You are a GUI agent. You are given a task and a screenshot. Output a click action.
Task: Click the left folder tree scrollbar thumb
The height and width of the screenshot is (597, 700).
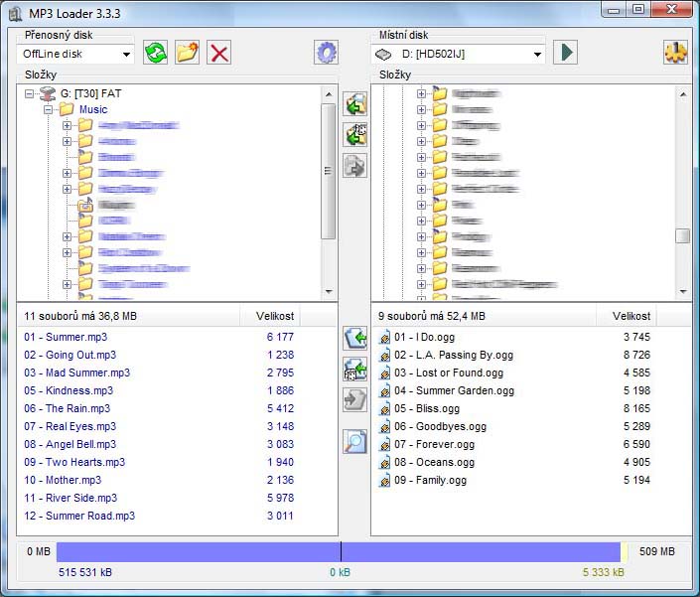[x=329, y=172]
